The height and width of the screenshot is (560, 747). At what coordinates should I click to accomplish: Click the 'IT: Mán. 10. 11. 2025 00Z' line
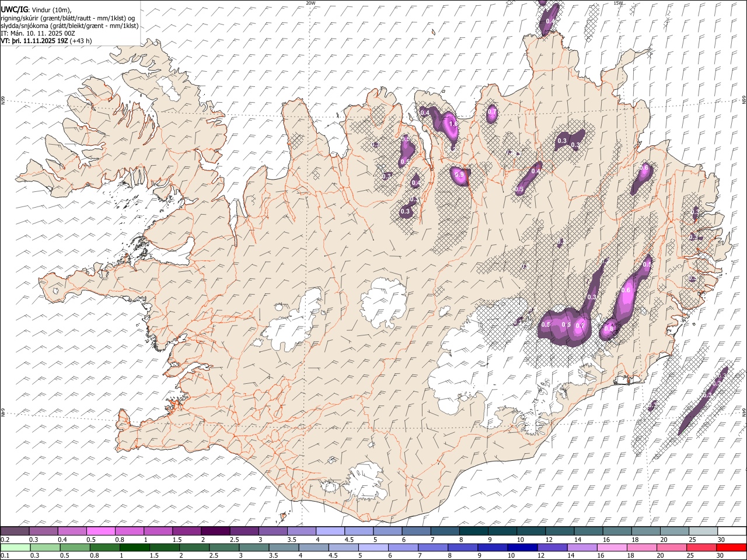pyautogui.click(x=38, y=33)
